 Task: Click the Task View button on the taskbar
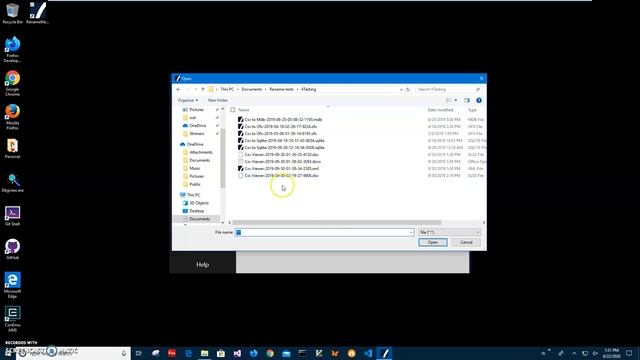coord(139,353)
